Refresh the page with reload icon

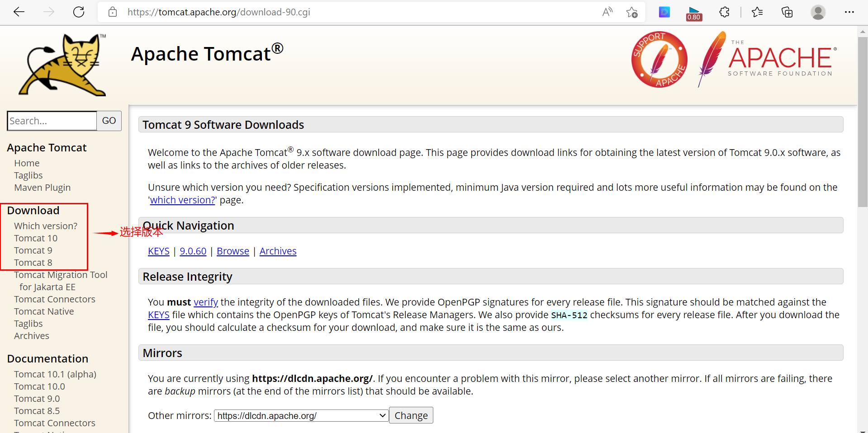coord(79,12)
